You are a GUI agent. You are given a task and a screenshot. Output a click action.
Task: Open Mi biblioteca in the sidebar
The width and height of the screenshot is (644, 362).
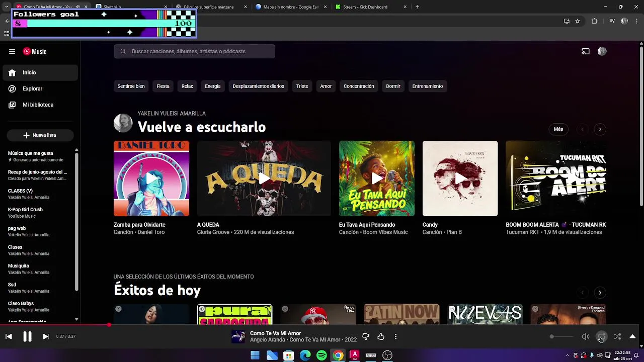(x=40, y=105)
